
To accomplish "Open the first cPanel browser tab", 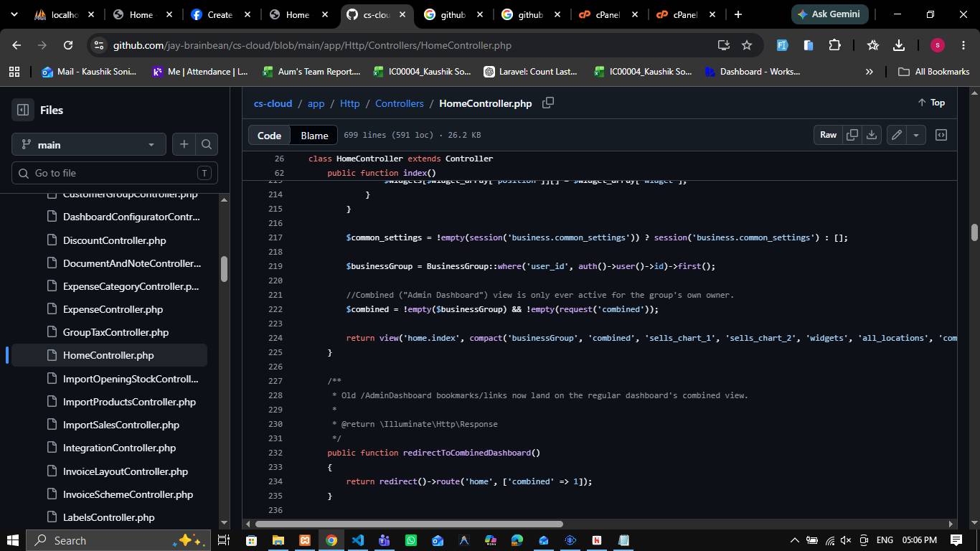I will [x=608, y=14].
